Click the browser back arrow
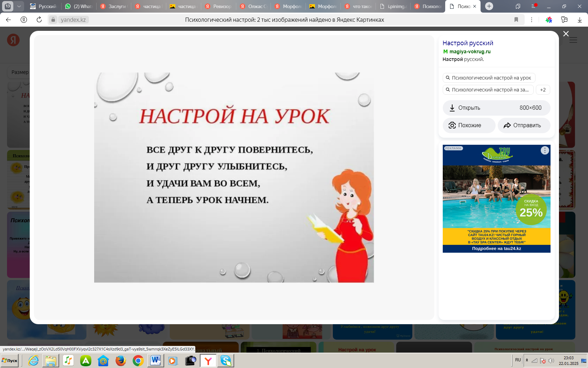This screenshot has width=588, height=368. pos(8,20)
